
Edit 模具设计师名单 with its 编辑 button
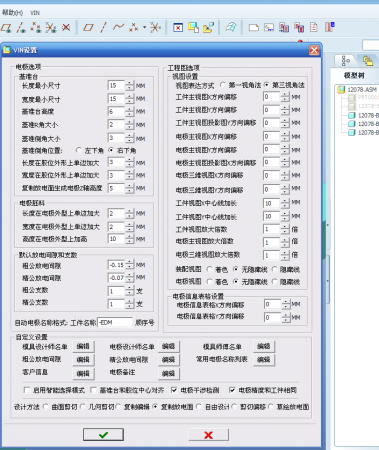click(x=83, y=346)
